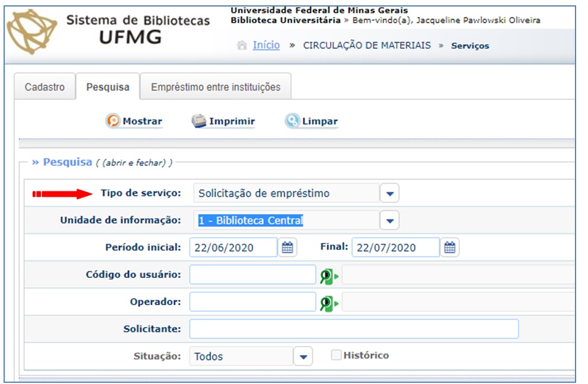Switch to the Cadastro tab
This screenshot has width=588, height=384.
(x=44, y=87)
